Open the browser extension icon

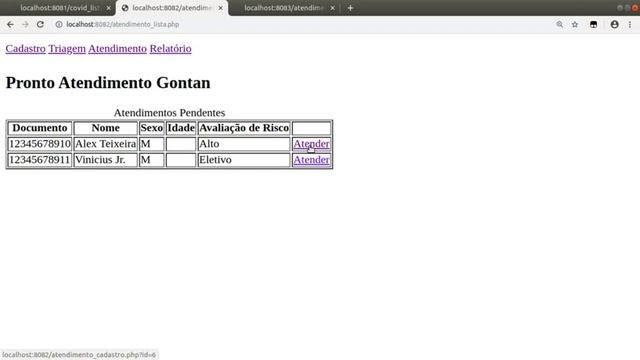tap(593, 24)
